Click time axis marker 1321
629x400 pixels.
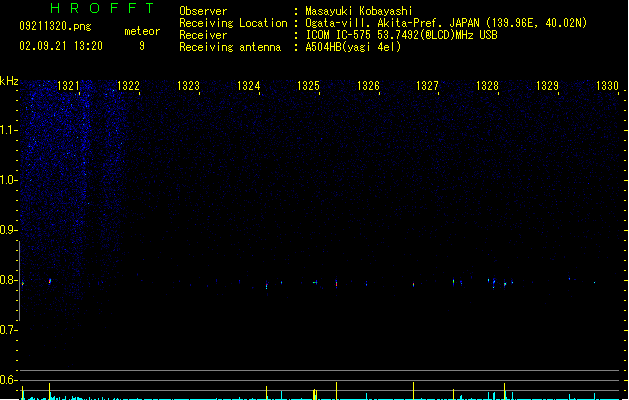pos(68,86)
